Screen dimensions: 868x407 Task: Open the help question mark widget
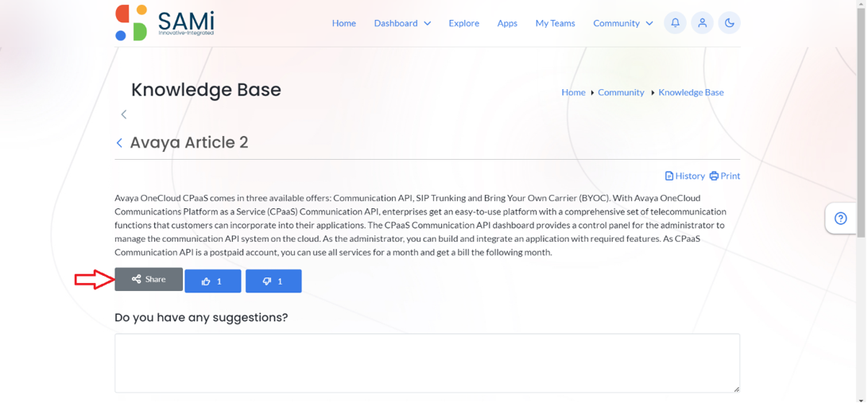pyautogui.click(x=840, y=219)
